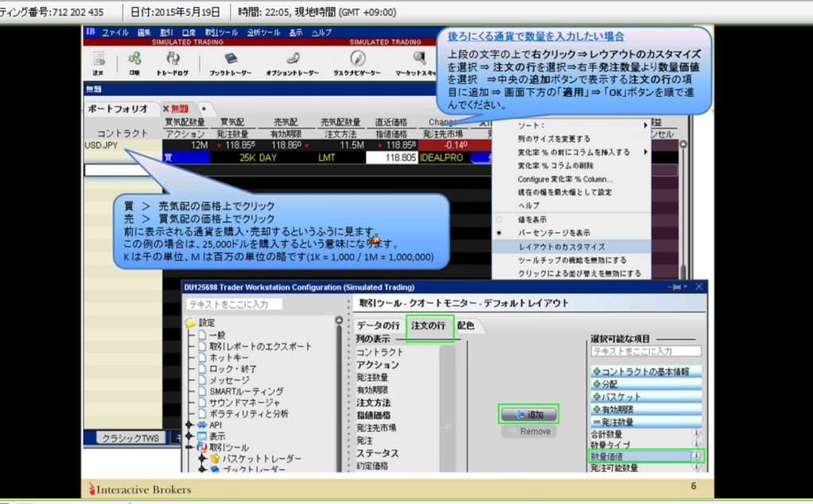This screenshot has height=504, width=813.
Task: Click the クラシックTWS bottom tab
Action: (x=131, y=437)
